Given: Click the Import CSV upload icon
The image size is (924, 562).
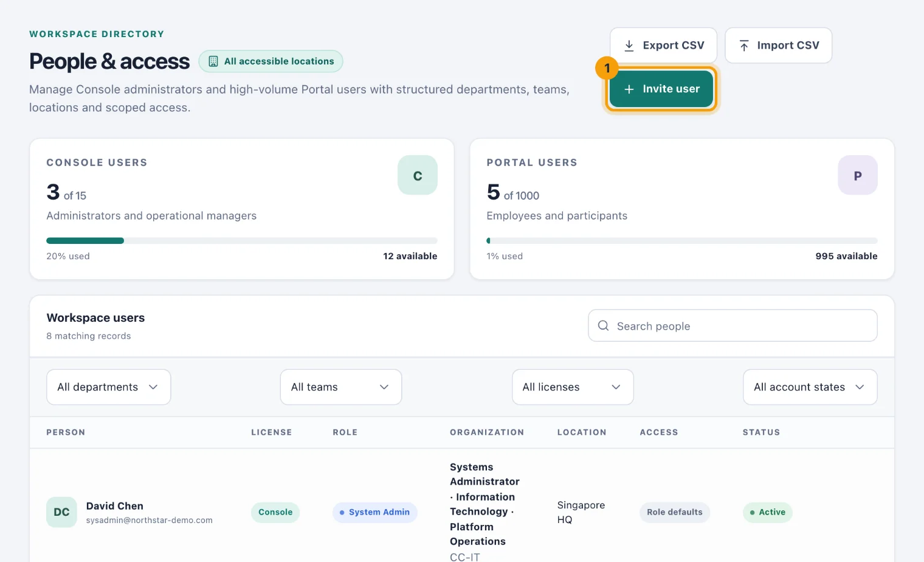Looking at the screenshot, I should pyautogui.click(x=744, y=46).
